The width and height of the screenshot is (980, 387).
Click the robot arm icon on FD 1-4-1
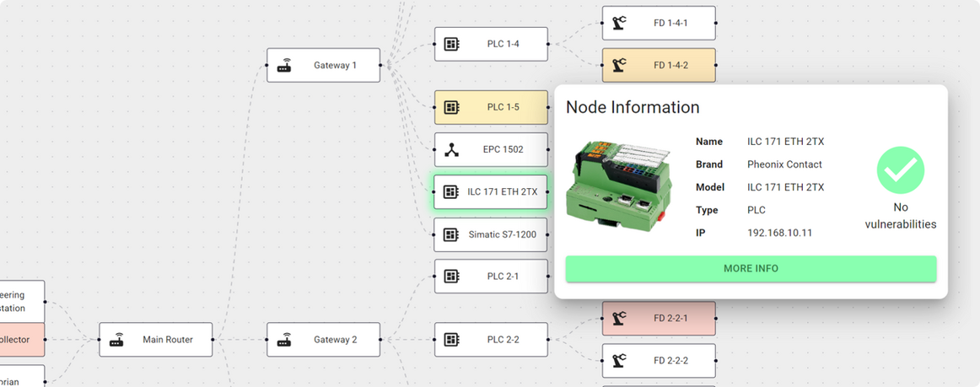click(619, 23)
